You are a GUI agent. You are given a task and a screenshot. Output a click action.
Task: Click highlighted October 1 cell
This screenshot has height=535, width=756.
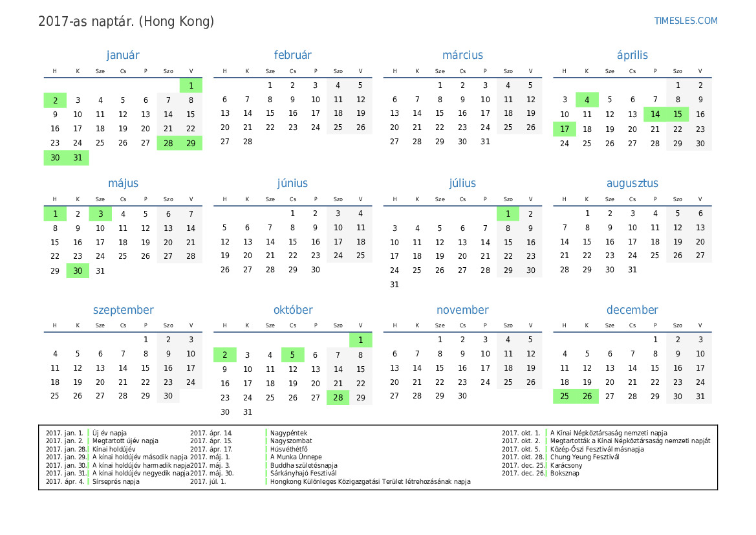361,340
